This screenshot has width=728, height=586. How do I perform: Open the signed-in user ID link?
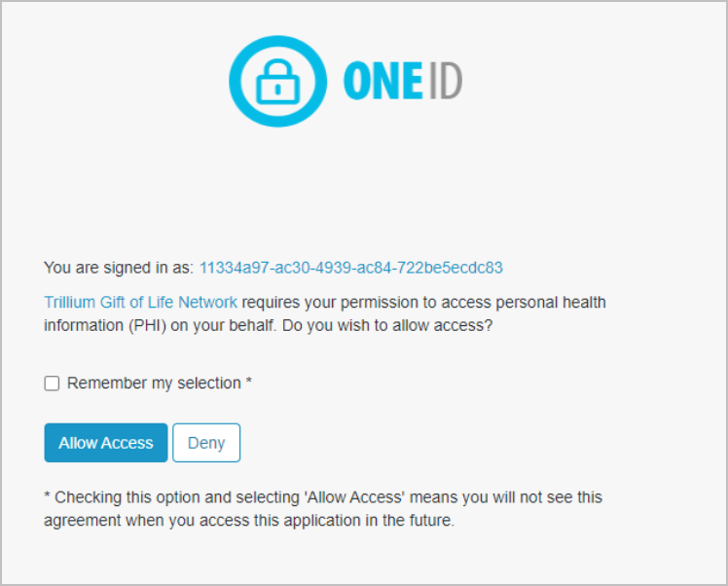point(350,267)
